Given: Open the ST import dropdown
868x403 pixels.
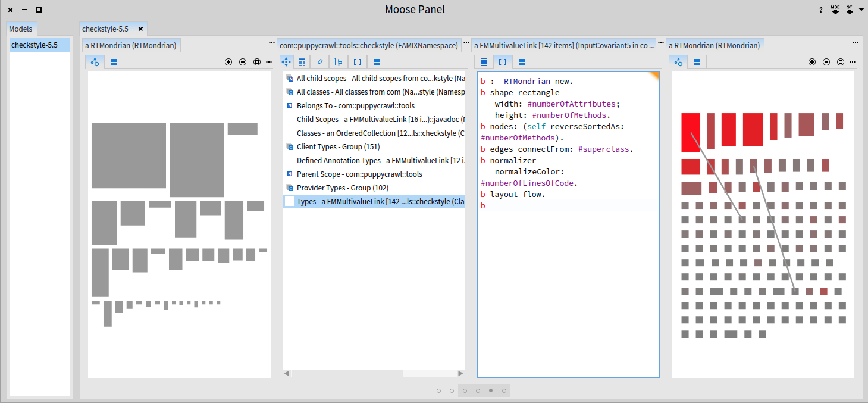Looking at the screenshot, I should (850, 10).
